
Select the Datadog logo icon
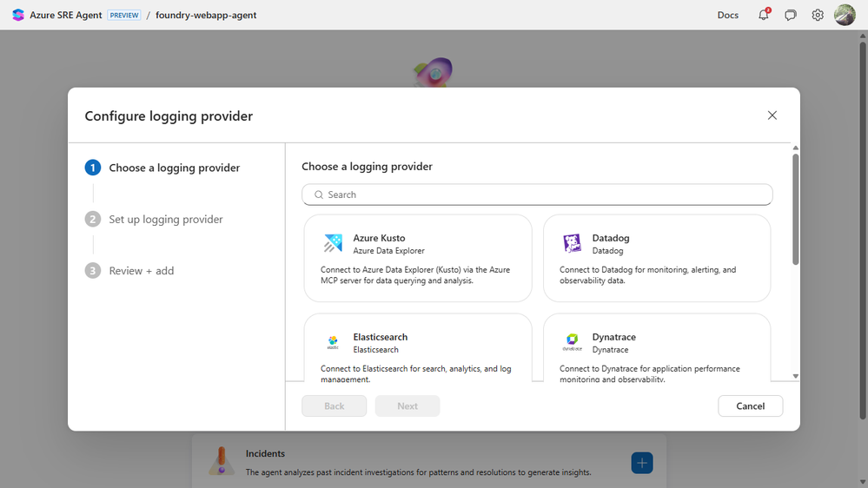click(572, 243)
